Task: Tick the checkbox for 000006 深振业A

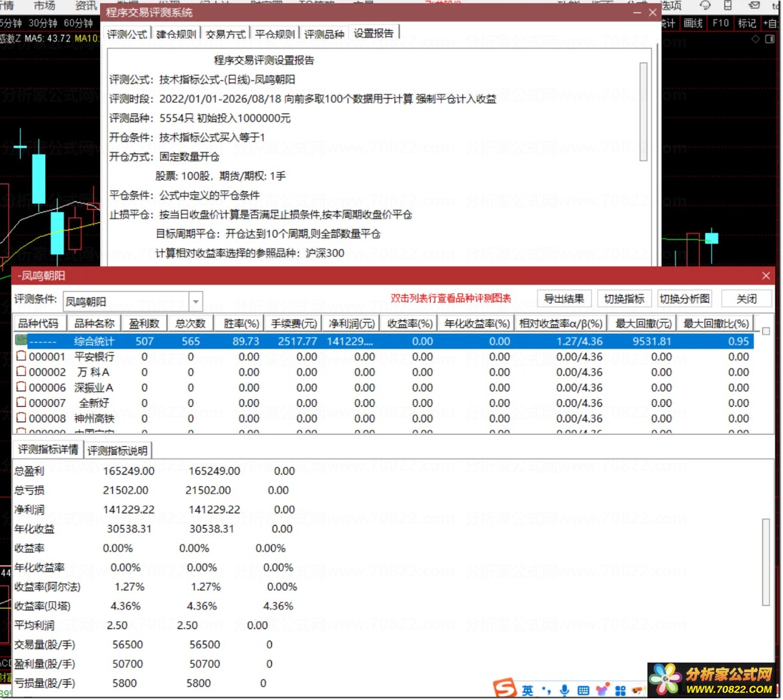Action: [x=21, y=387]
